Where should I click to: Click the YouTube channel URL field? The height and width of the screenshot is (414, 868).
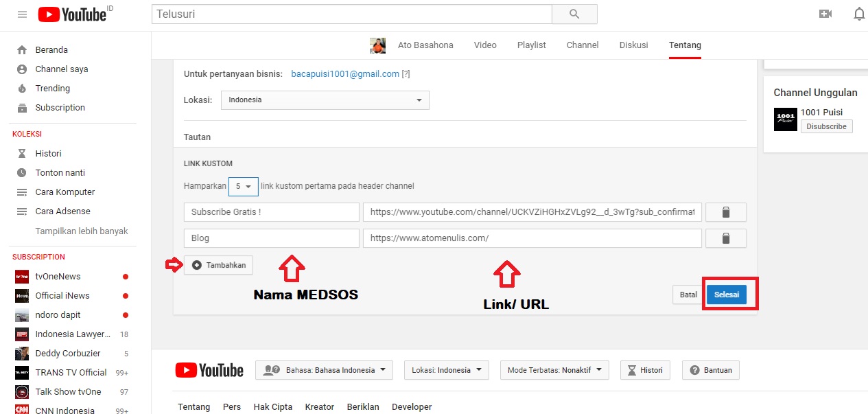(x=532, y=212)
